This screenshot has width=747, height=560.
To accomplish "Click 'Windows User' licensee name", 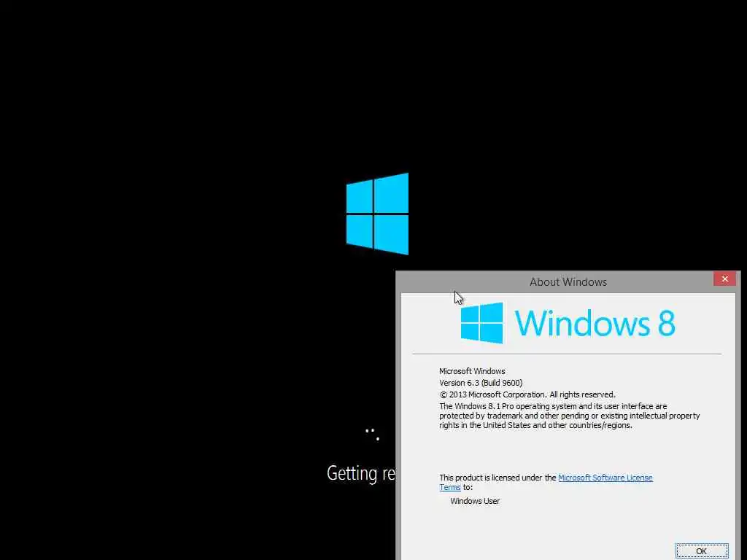I will click(475, 501).
